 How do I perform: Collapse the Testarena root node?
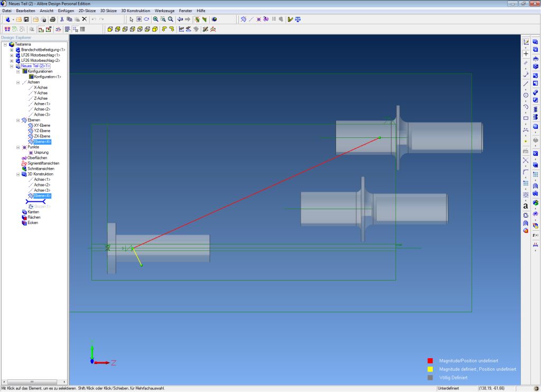(x=5, y=44)
